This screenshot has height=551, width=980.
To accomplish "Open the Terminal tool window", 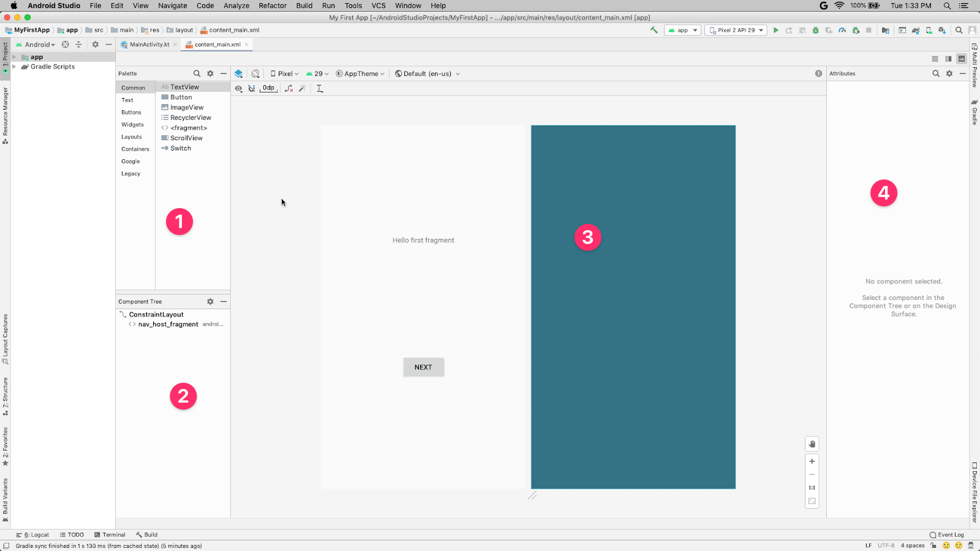I will tap(110, 534).
